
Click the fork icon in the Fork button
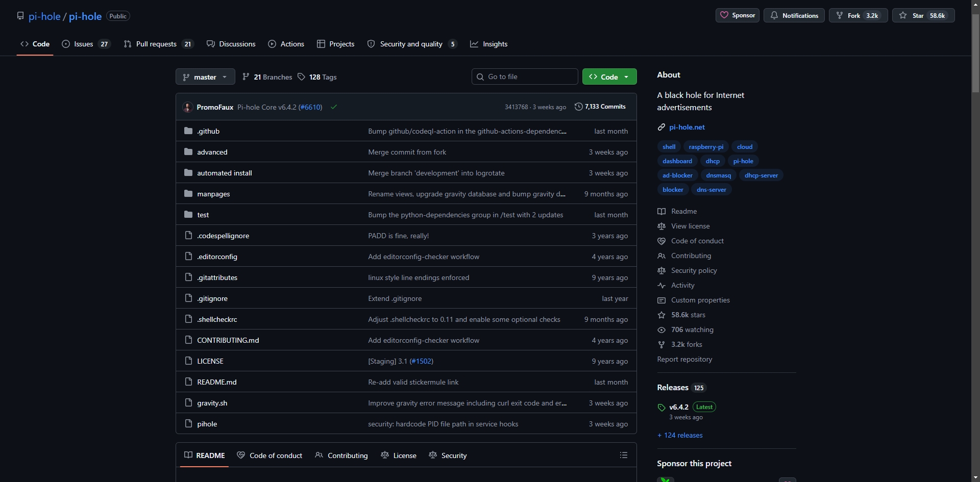click(840, 15)
